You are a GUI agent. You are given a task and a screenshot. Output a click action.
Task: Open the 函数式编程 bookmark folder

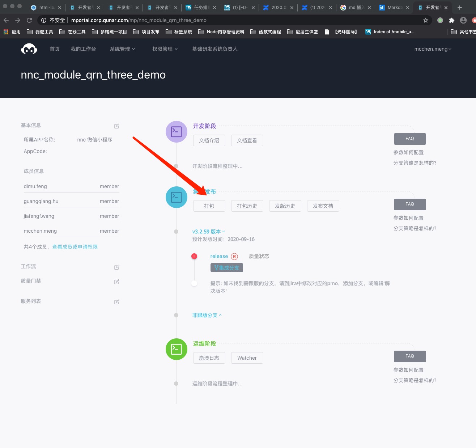266,32
